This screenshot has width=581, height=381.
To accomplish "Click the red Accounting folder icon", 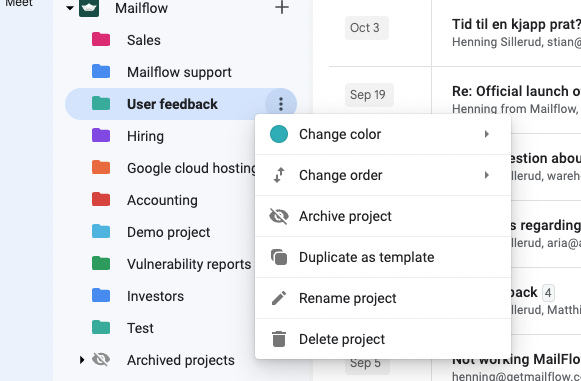I will [101, 199].
